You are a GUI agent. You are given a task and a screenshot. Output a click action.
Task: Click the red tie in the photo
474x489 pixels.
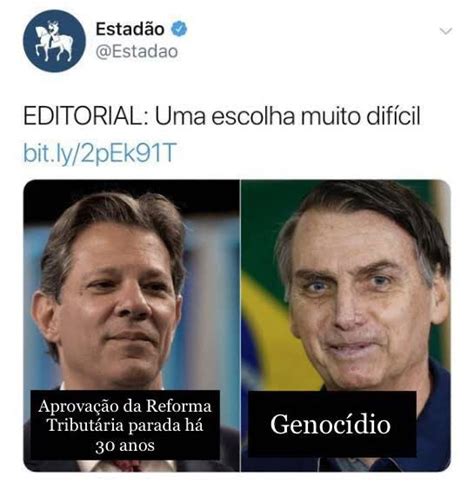coord(128,465)
